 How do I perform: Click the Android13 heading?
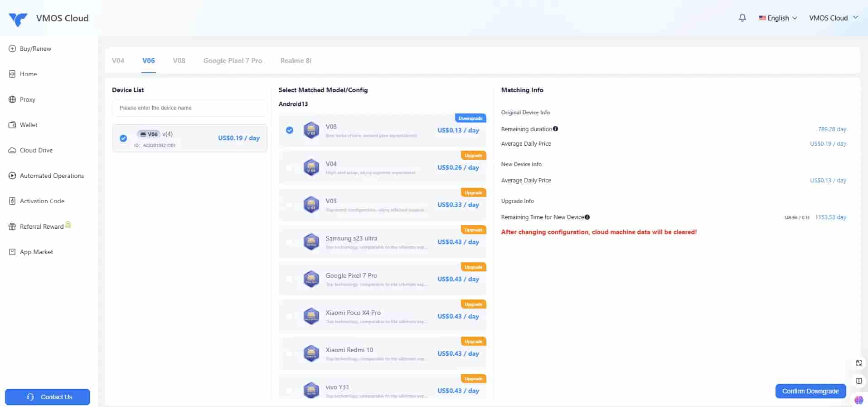point(293,104)
